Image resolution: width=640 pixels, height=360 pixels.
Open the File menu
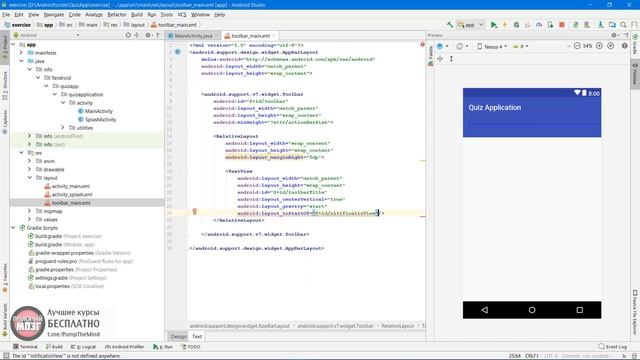coord(6,14)
